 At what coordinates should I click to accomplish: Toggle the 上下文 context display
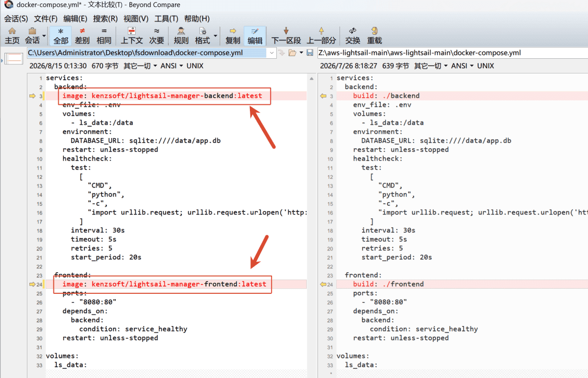(x=132, y=36)
